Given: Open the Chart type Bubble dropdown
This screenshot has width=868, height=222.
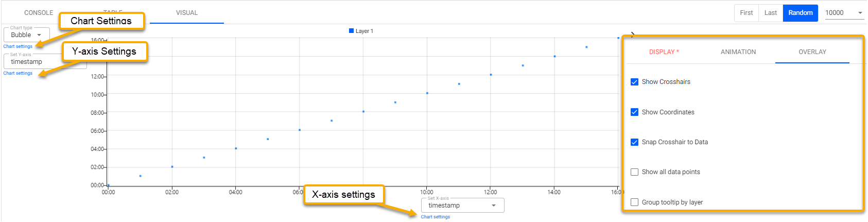Looking at the screenshot, I should coord(27,35).
